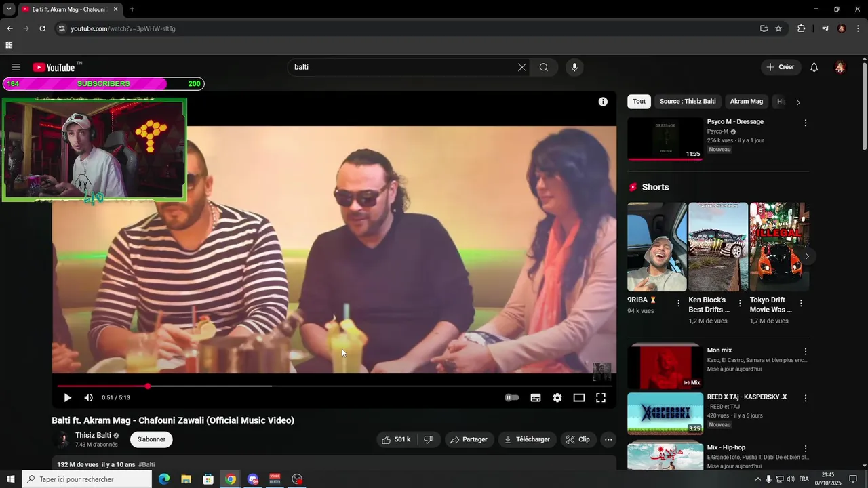868x488 pixels.
Task: Mute the video volume
Action: [x=89, y=398]
